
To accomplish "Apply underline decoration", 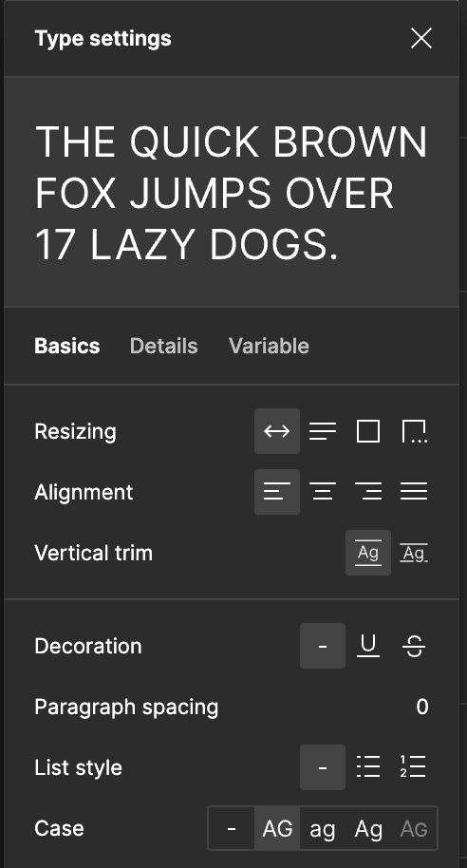I will pyautogui.click(x=368, y=646).
